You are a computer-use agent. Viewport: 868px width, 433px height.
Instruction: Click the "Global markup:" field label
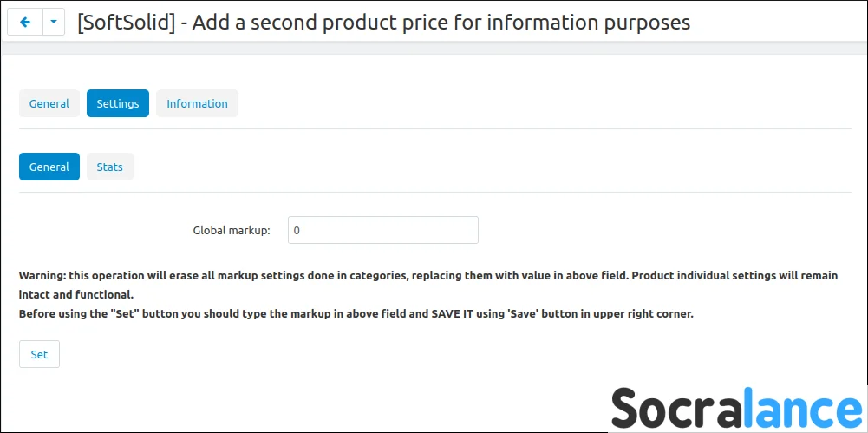(232, 231)
